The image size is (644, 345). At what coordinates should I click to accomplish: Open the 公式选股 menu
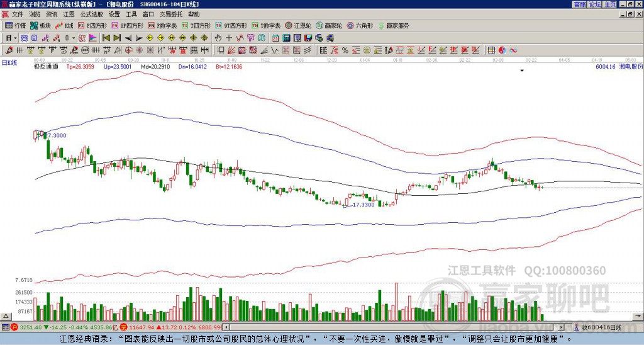point(92,14)
